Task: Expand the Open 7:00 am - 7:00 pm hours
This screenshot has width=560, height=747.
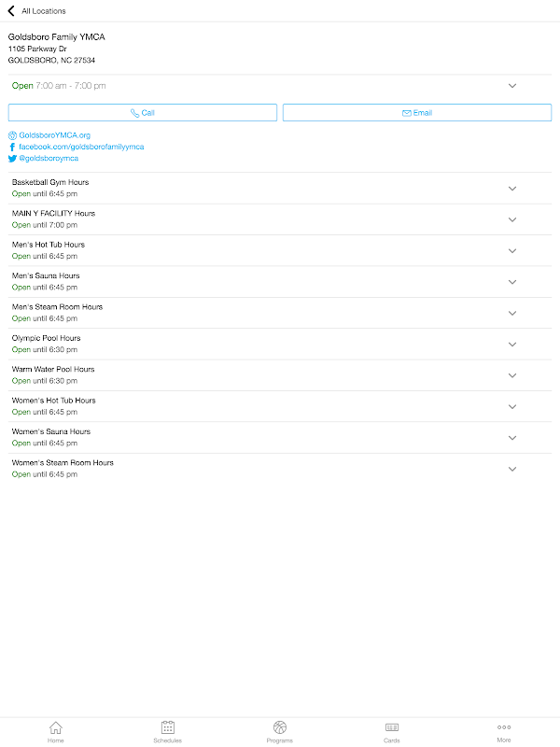Action: tap(512, 86)
